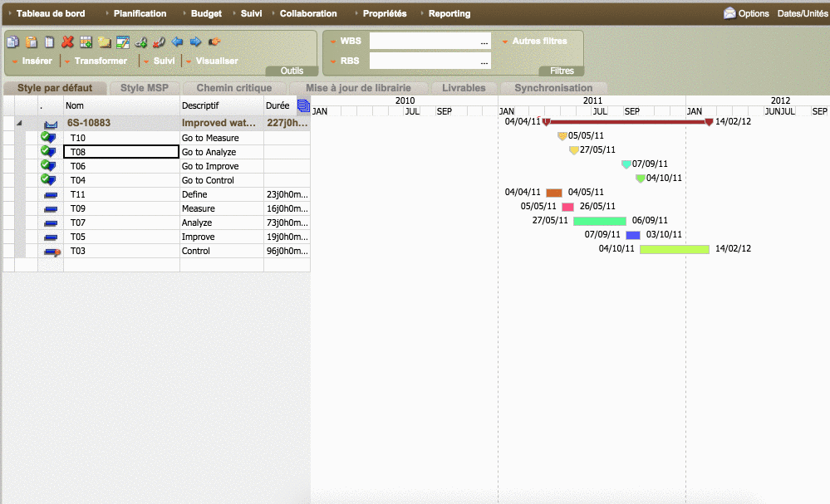
Task: Click the milestone check icon for T04
Action: tap(48, 180)
